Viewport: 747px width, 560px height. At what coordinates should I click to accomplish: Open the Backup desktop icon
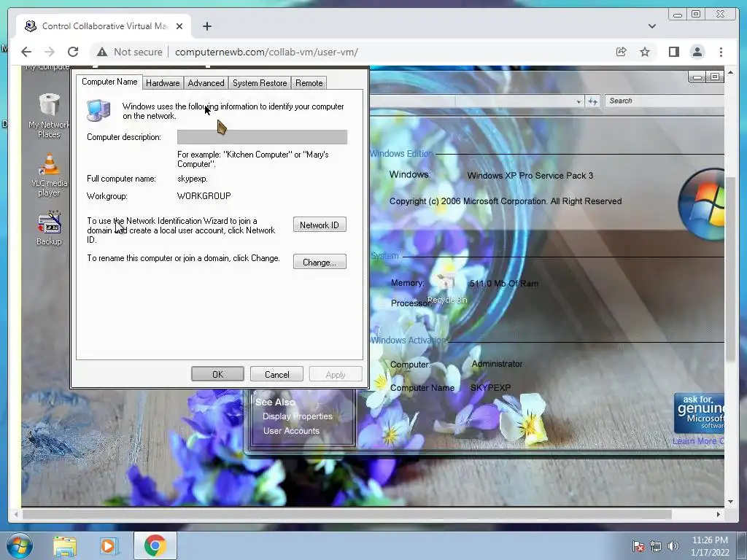point(49,228)
